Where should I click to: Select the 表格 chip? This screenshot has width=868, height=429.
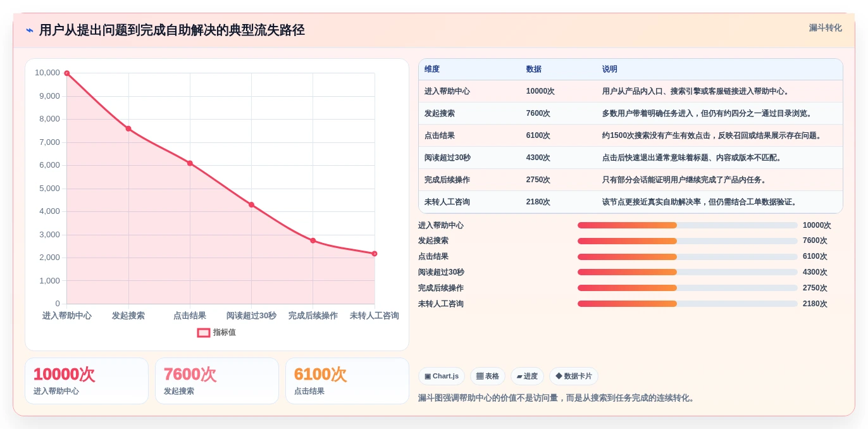488,376
